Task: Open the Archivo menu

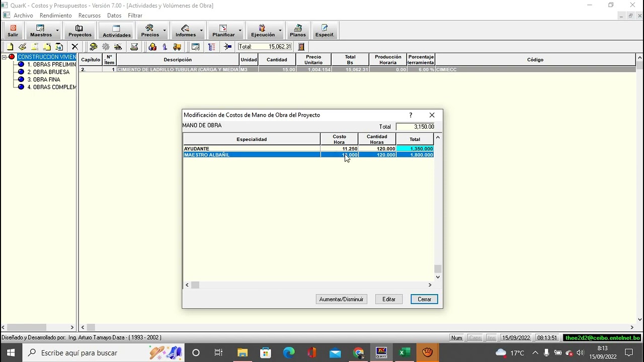Action: (23, 16)
